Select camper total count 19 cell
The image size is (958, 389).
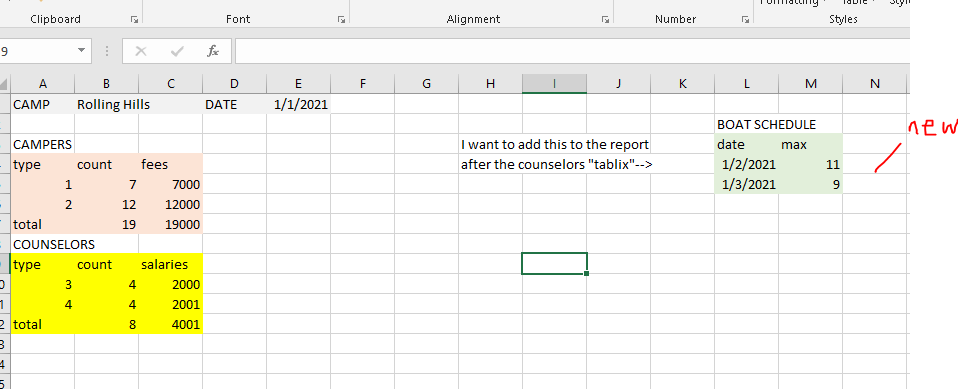106,224
